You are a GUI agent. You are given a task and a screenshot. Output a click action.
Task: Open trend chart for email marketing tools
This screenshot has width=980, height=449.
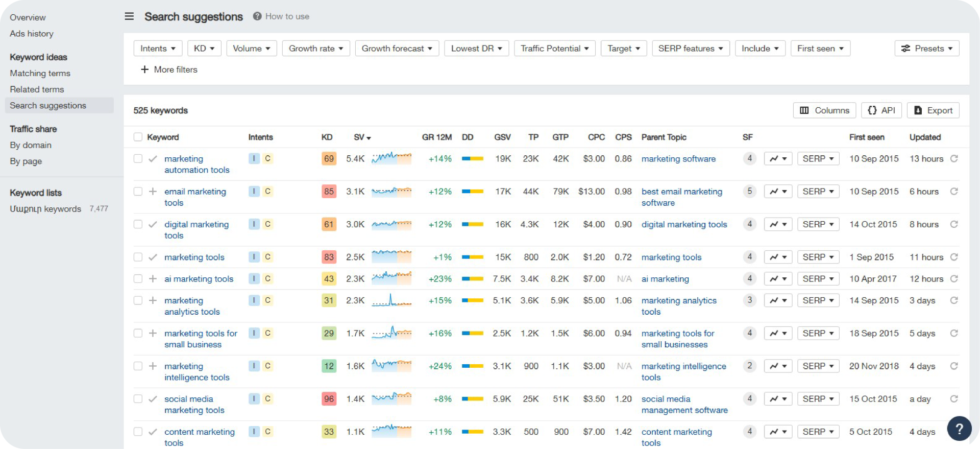point(777,192)
